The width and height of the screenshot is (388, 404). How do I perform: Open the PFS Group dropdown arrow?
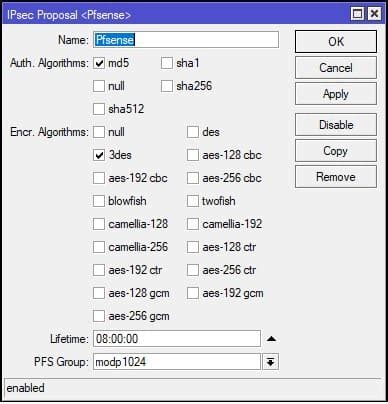coord(270,362)
